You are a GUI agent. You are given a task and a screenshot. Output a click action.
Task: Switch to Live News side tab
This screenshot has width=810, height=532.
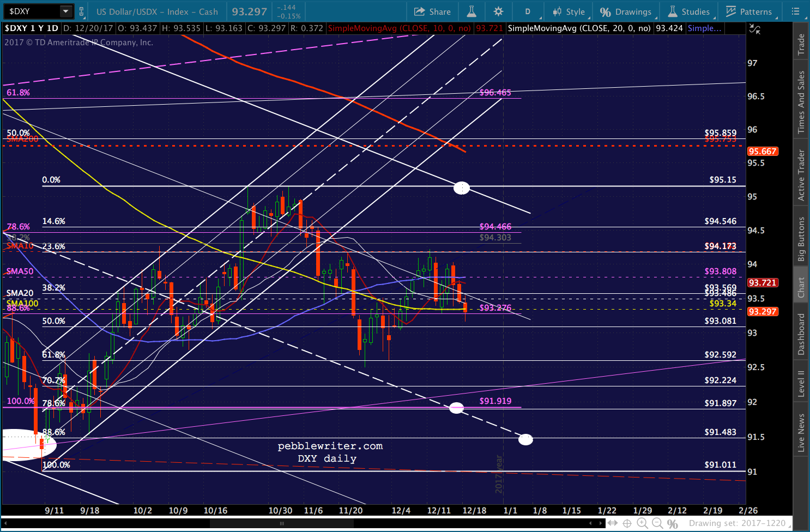[x=801, y=433]
